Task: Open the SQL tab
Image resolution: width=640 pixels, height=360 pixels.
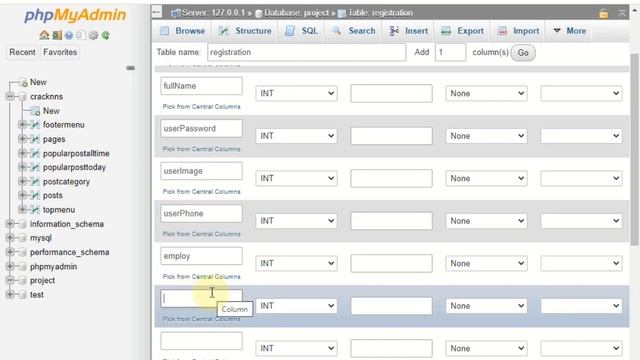Action: [x=301, y=31]
